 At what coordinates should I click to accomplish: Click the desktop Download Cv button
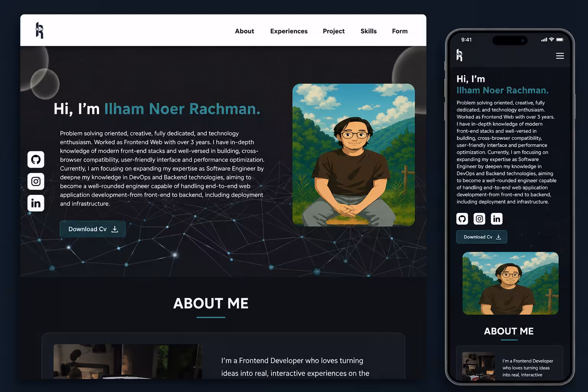[93, 229]
